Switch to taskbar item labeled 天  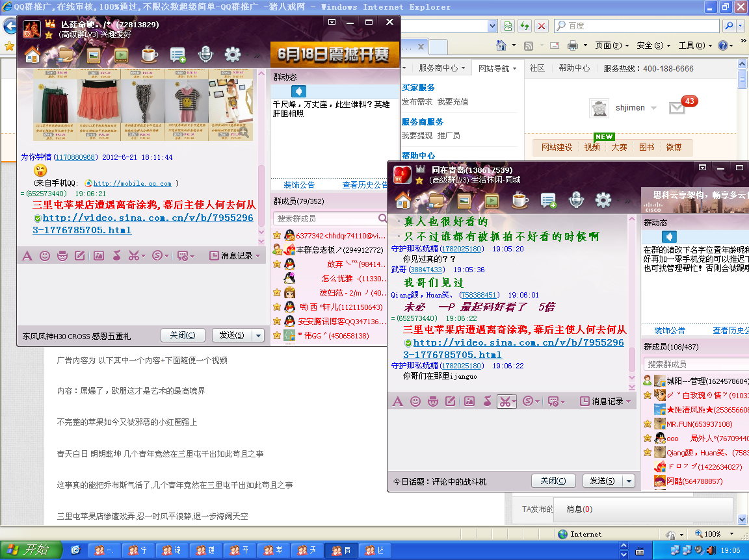click(x=306, y=550)
